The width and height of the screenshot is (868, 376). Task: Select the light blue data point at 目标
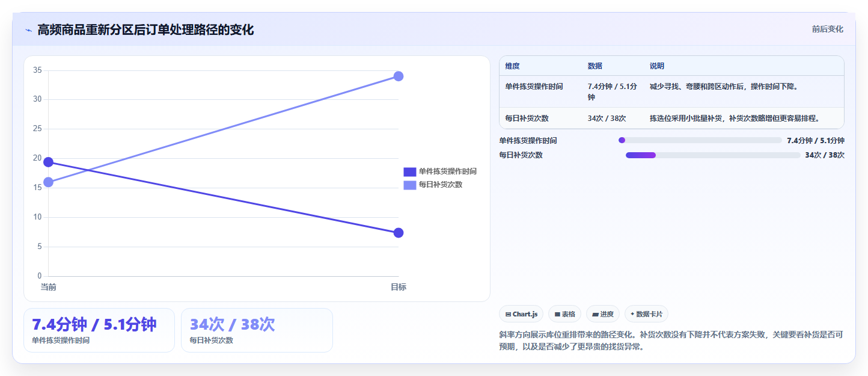(398, 76)
